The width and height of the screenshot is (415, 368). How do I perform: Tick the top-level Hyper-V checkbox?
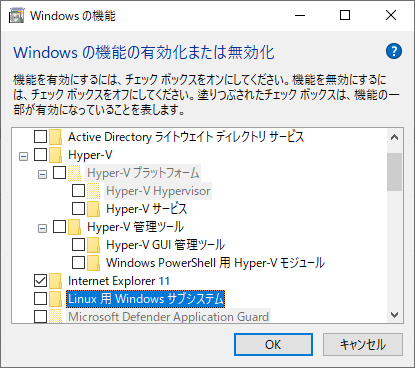(x=40, y=155)
